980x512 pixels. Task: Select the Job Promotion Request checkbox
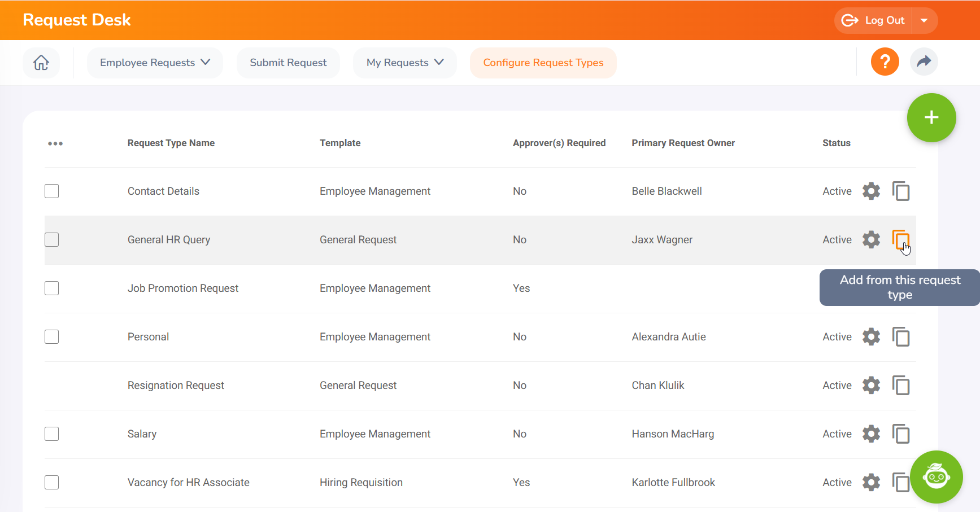tap(52, 288)
